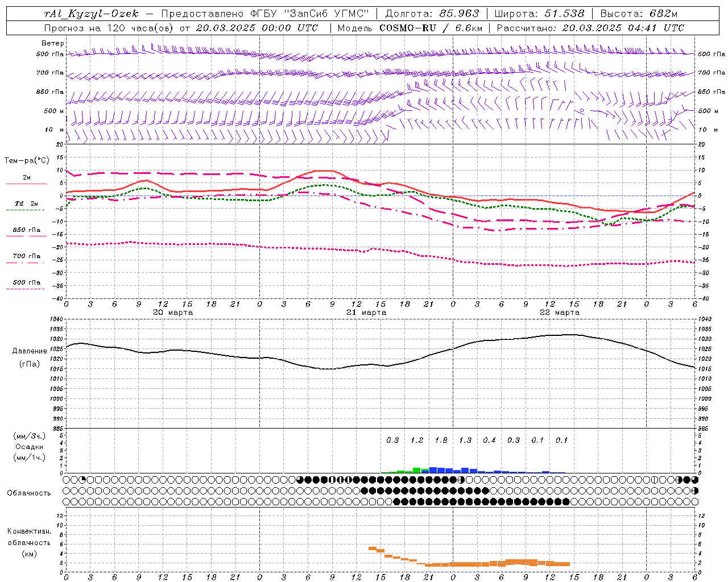Click the elevation text Высота: 682м

click(639, 14)
